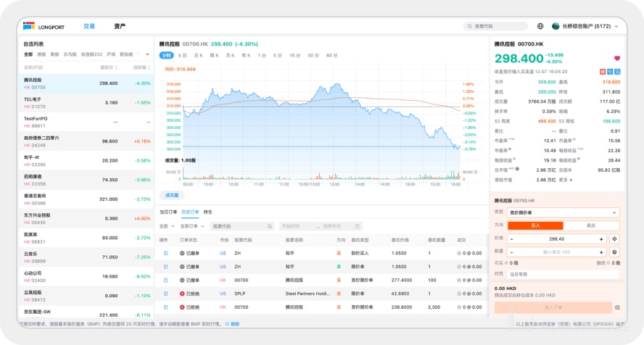This screenshot has height=345, width=644.
Task: Switch to the 当日订单 tab
Action: tap(168, 212)
